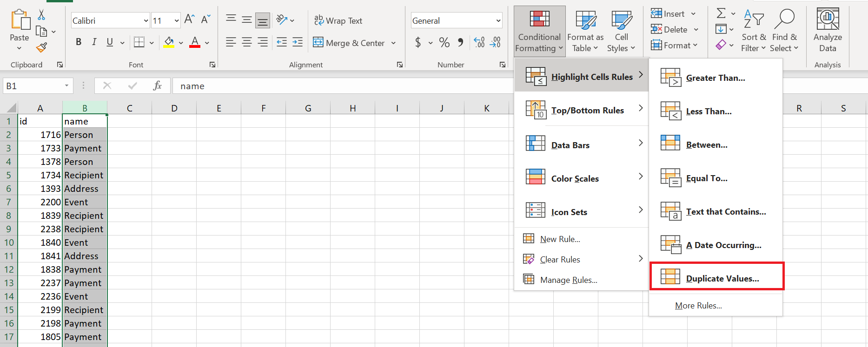Click the Cut scissors icon

pyautogui.click(x=41, y=15)
